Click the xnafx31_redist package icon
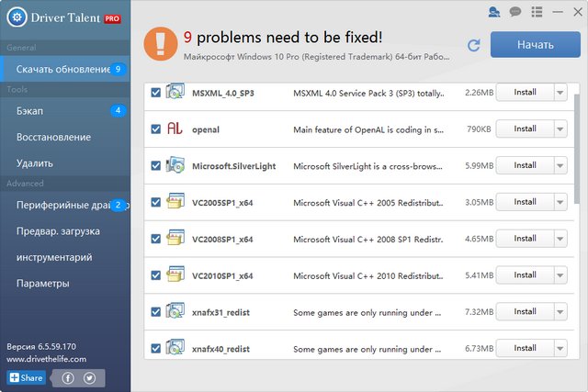588x392 pixels. (x=175, y=310)
